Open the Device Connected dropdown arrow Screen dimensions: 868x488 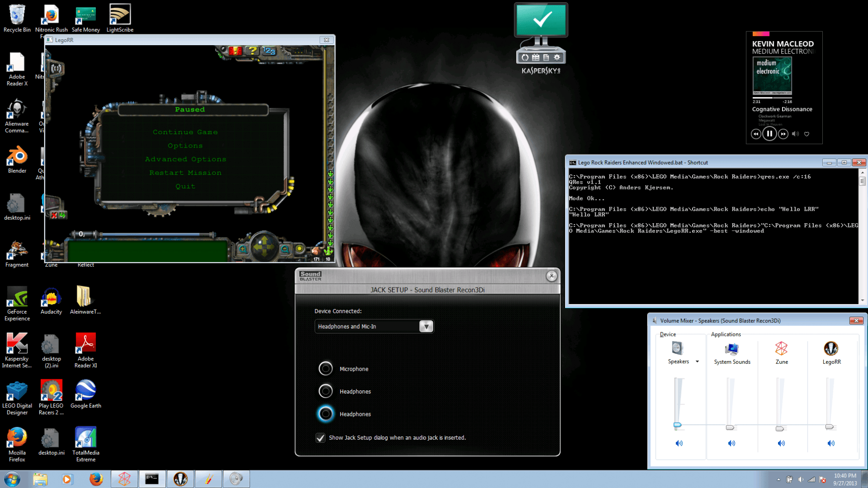(x=426, y=326)
